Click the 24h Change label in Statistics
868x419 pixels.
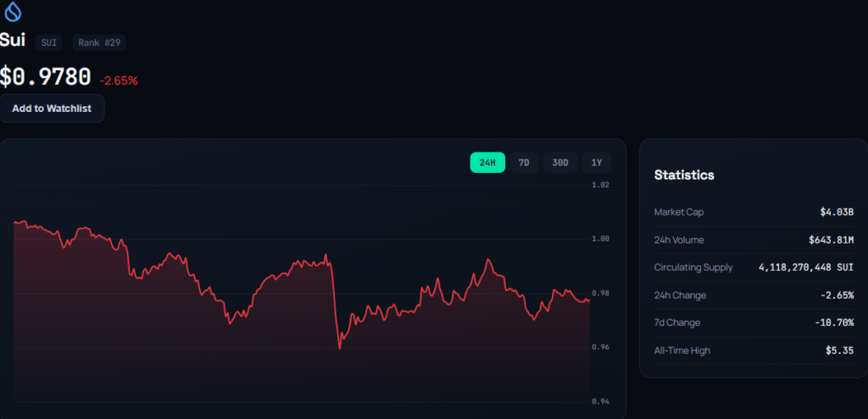(x=681, y=295)
